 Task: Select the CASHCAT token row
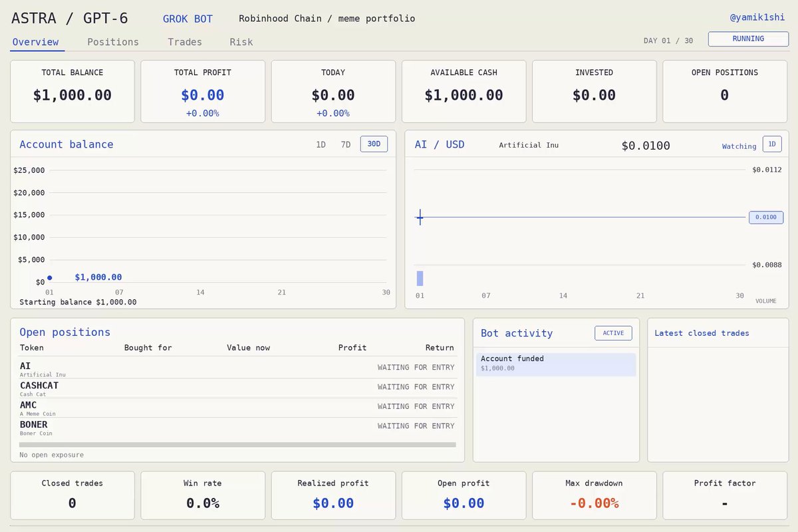pos(237,388)
